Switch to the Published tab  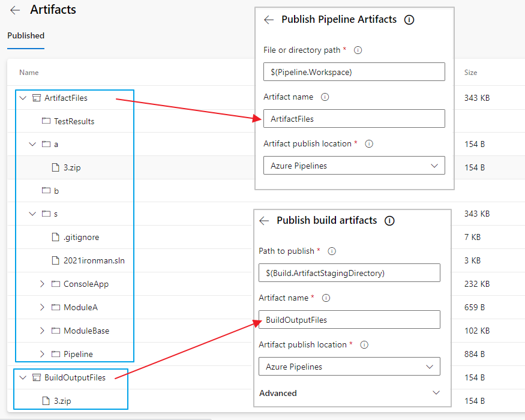[x=26, y=35]
